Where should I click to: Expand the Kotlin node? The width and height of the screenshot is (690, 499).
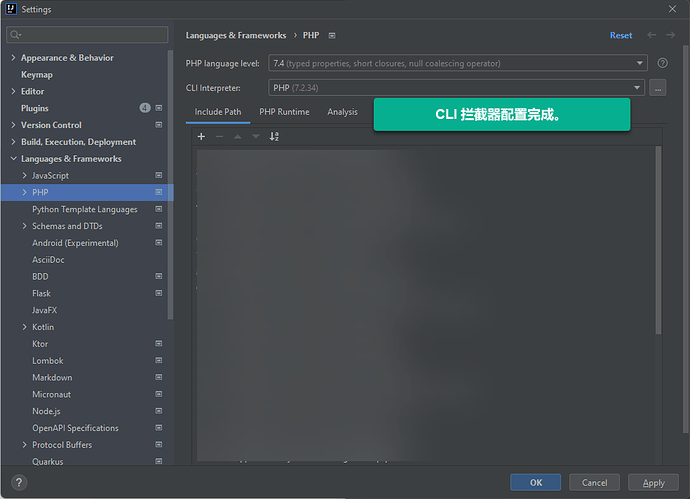[x=25, y=327]
